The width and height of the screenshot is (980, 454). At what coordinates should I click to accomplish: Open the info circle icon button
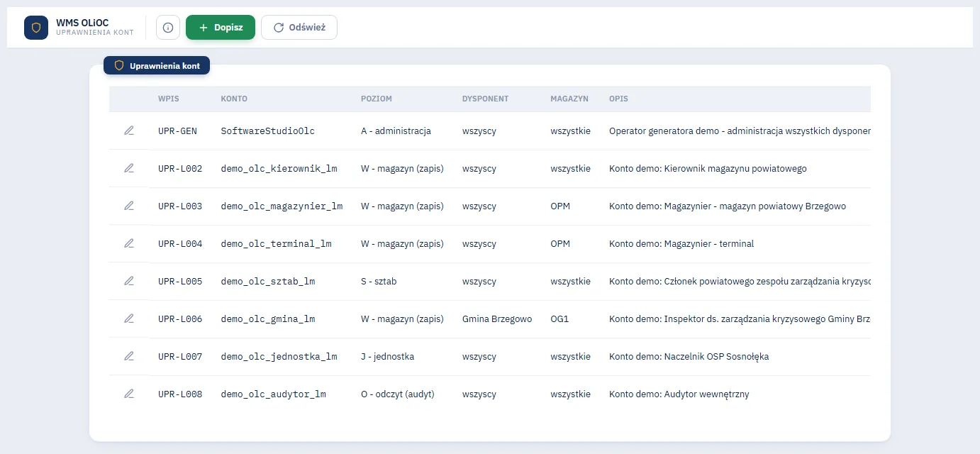(168, 28)
